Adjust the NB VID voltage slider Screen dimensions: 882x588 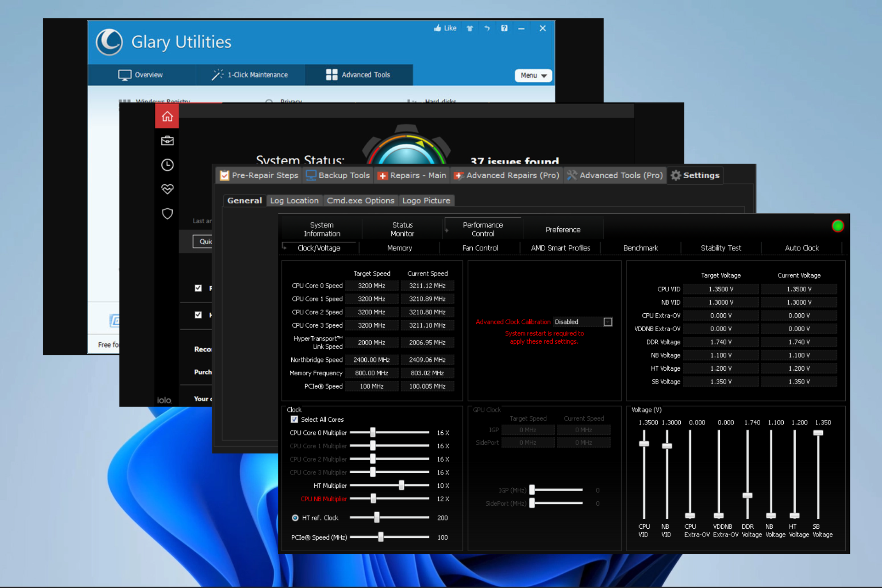(x=667, y=446)
